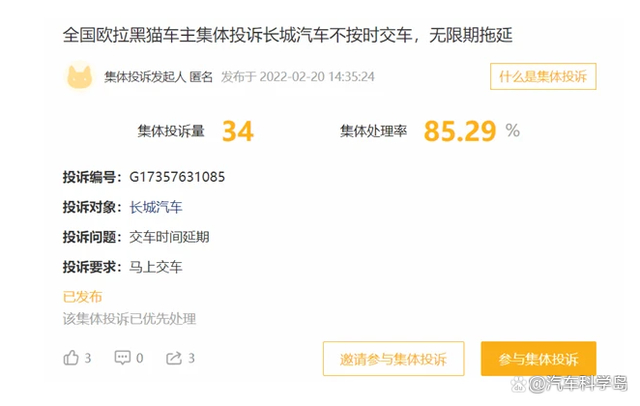The image size is (640, 406).
Task: Join via the orange 参与集体投诉 button
Action: pos(538,359)
